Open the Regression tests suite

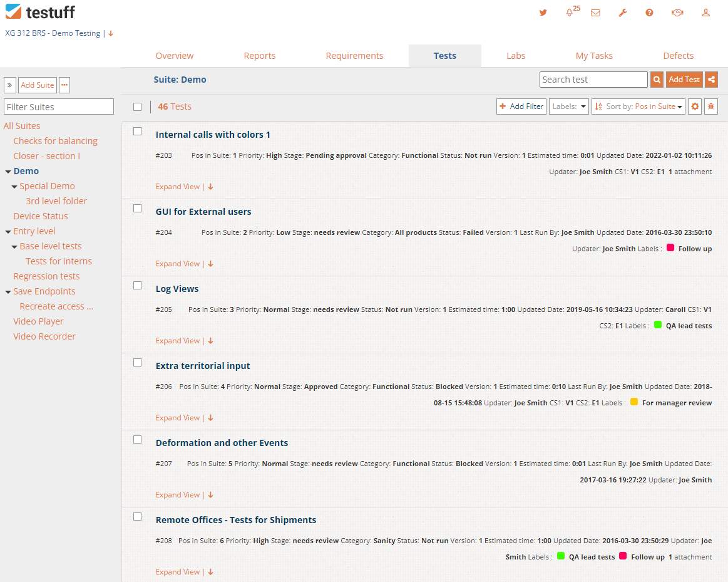(x=46, y=276)
